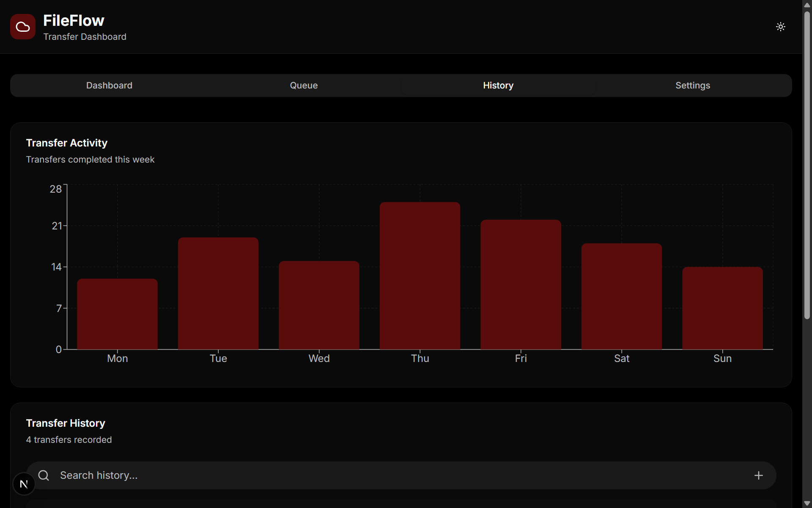Open the Queue tab
The width and height of the screenshot is (812, 508).
[304, 86]
